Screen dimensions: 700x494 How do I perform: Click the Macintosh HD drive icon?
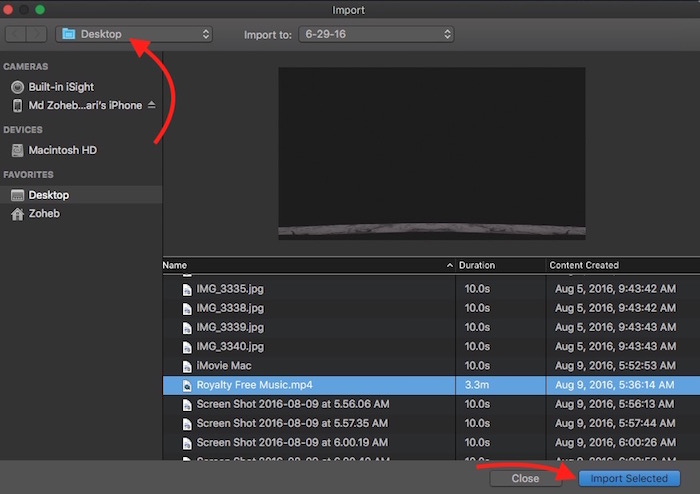(x=18, y=150)
